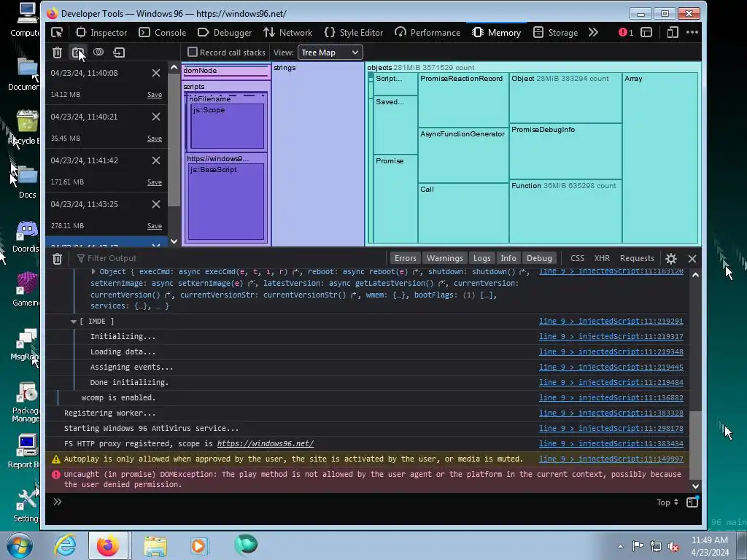Click the js::Scope tree map block
This screenshot has height=560, width=747.
pyautogui.click(x=228, y=127)
